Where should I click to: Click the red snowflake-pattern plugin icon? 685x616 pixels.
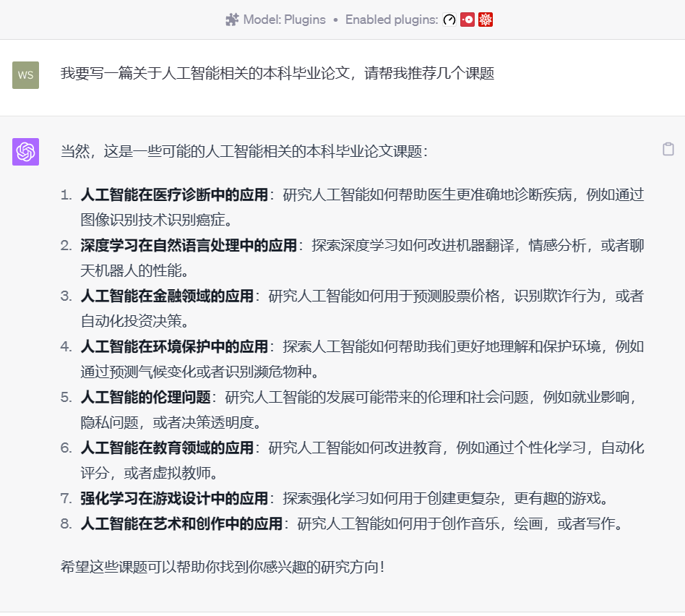point(486,20)
